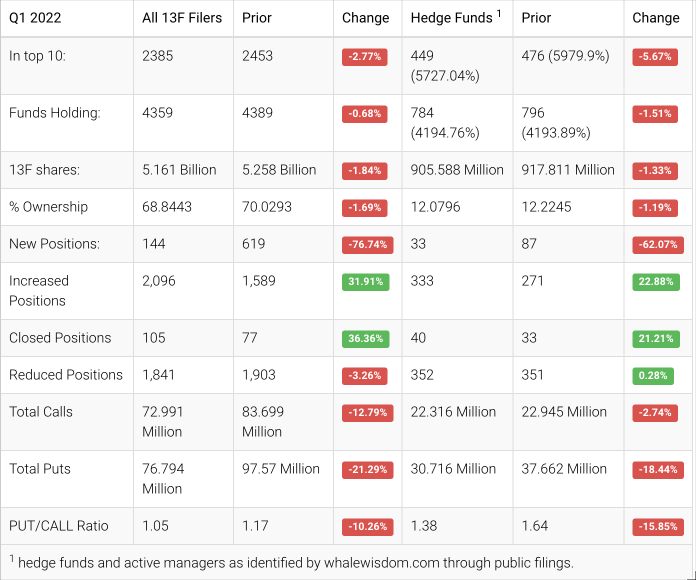Select the 5.161 Billion shares value
696x580 pixels.
pyautogui.click(x=179, y=170)
